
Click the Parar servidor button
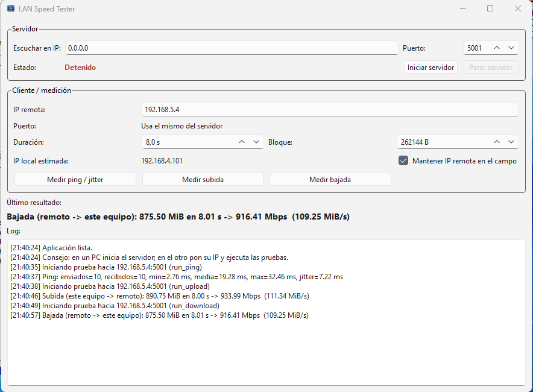point(490,68)
